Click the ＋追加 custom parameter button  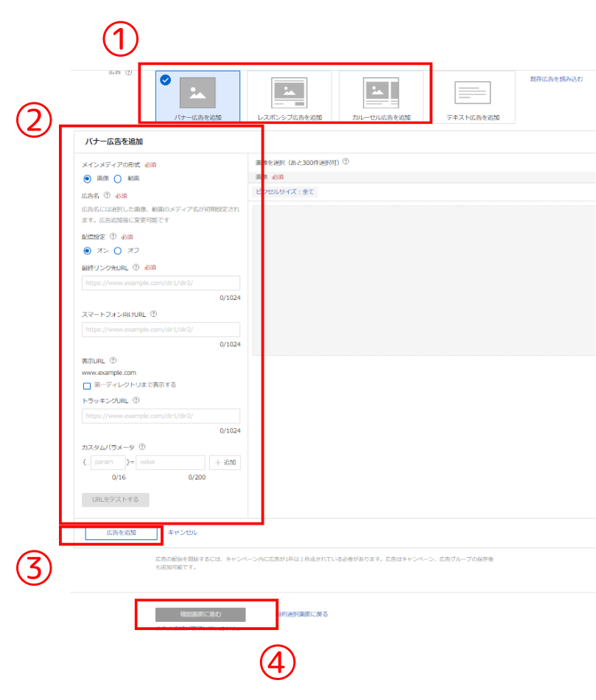(225, 462)
